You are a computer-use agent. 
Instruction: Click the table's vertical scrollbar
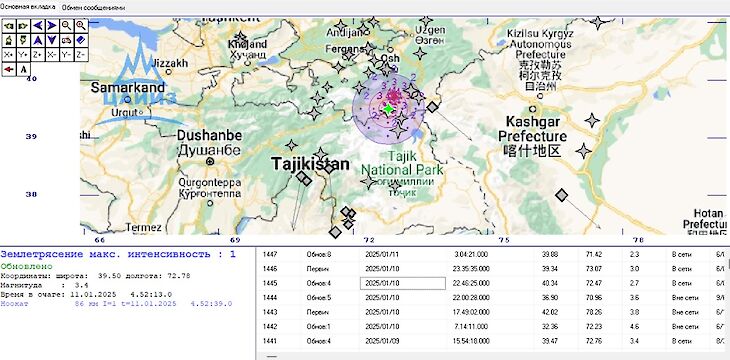click(x=728, y=298)
